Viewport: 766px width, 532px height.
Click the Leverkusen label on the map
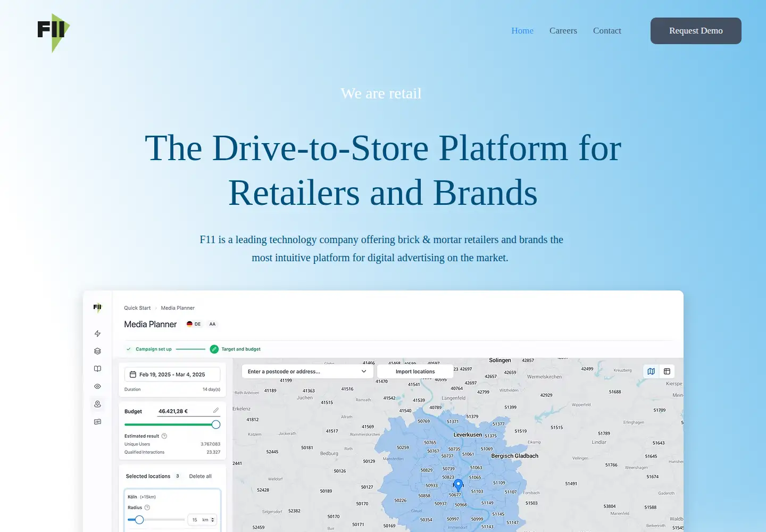pyautogui.click(x=468, y=435)
